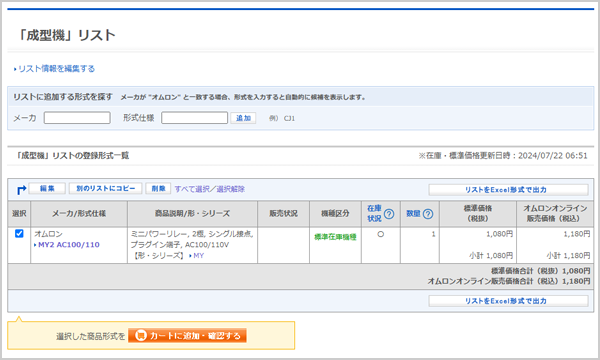The width and height of the screenshot is (600, 360).
Task: Click the help icon next to 数量
Action: 428,214
